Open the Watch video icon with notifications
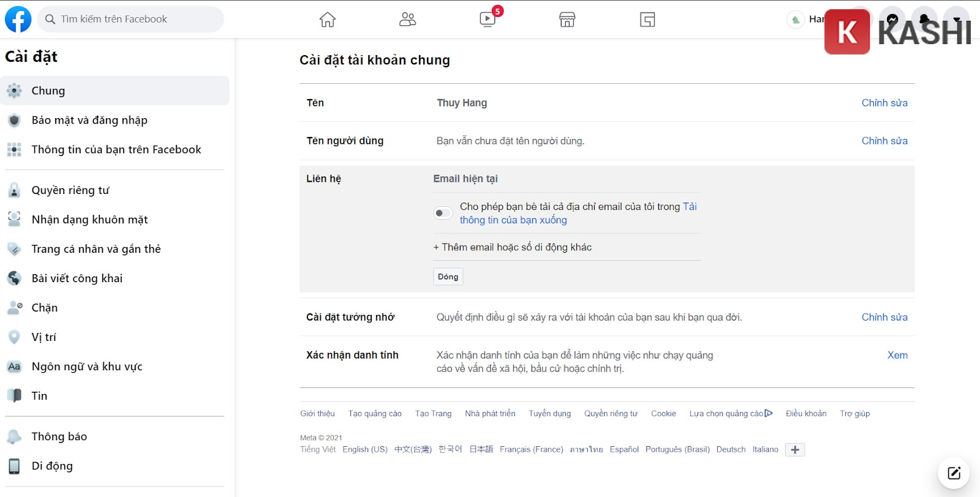The height and width of the screenshot is (497, 980). [x=488, y=20]
